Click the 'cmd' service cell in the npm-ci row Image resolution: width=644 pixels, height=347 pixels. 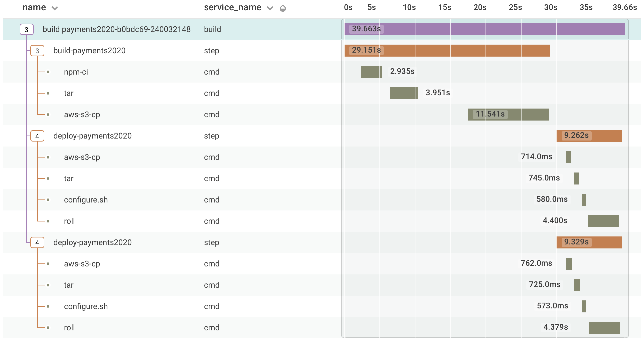pos(212,72)
